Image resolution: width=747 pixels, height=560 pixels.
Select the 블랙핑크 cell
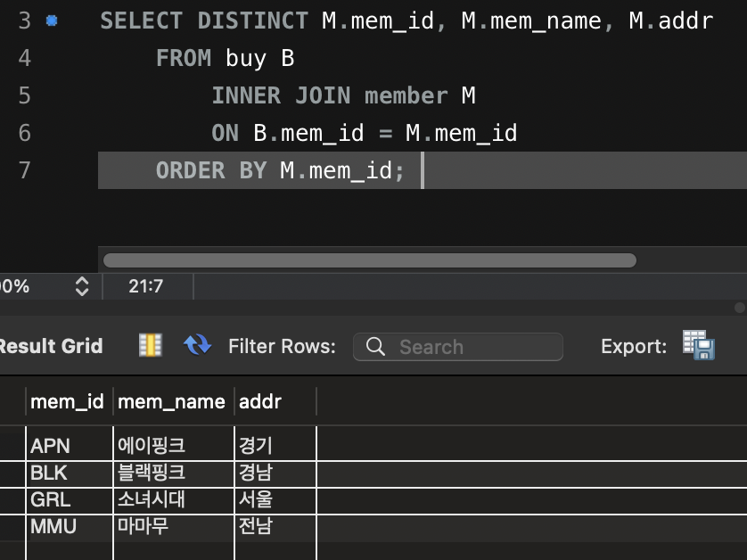(174, 474)
